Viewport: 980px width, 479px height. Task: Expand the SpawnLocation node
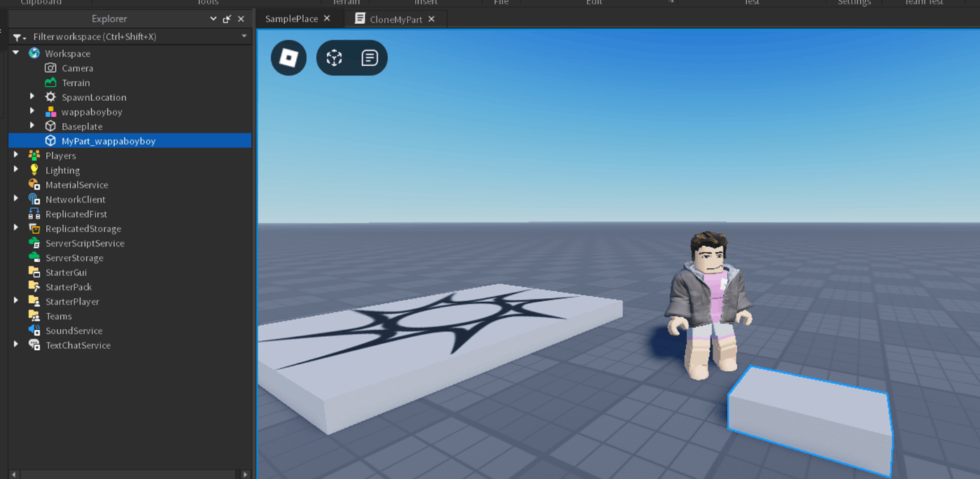(32, 97)
